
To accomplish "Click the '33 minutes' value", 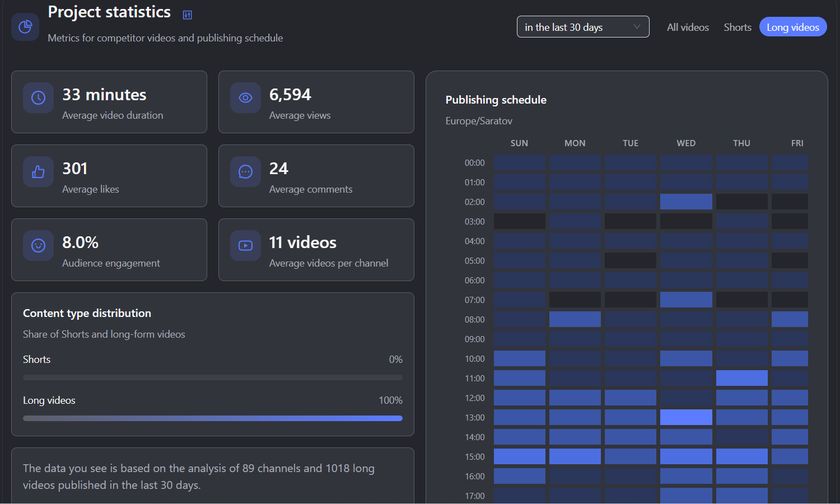I will click(104, 95).
